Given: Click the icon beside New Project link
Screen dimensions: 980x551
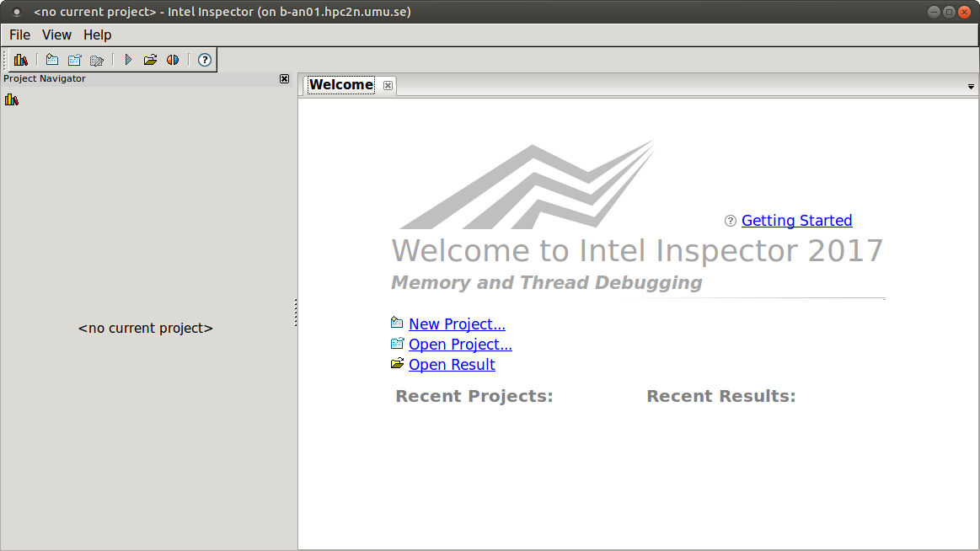Looking at the screenshot, I should coord(397,323).
